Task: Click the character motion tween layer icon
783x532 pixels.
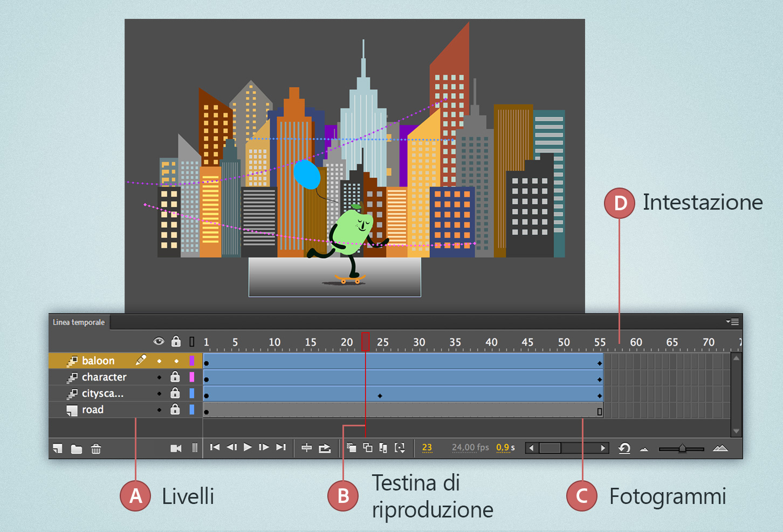Action: (72, 377)
